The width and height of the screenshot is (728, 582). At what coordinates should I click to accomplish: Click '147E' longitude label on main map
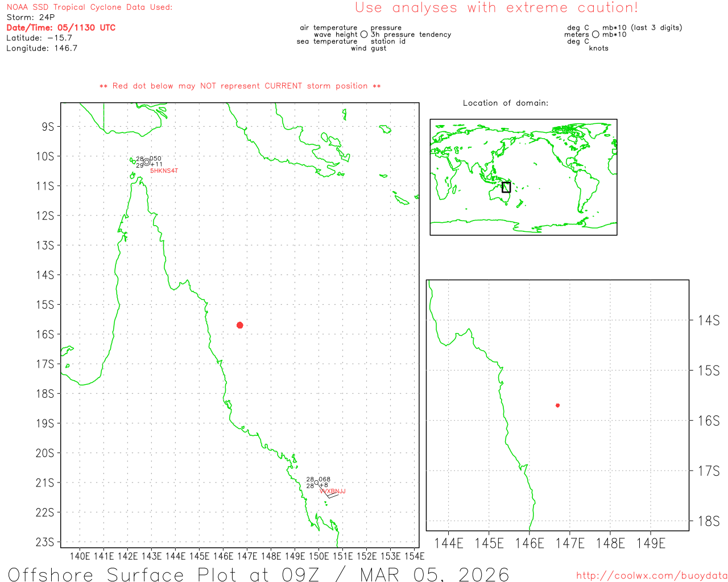(x=247, y=556)
